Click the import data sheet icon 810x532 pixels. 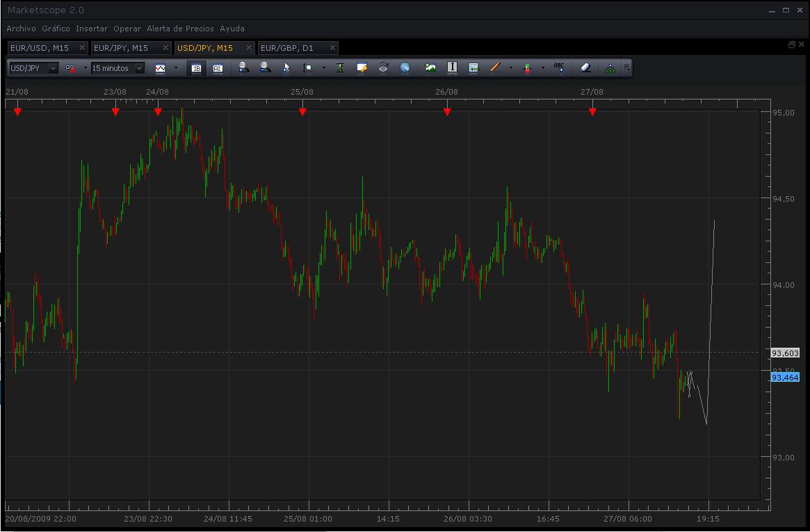pos(473,67)
